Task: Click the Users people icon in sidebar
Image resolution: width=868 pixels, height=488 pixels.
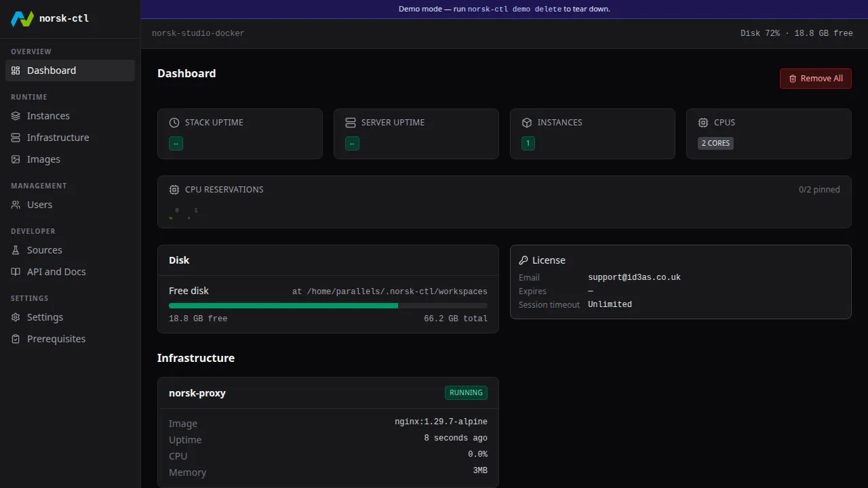Action: click(x=16, y=205)
